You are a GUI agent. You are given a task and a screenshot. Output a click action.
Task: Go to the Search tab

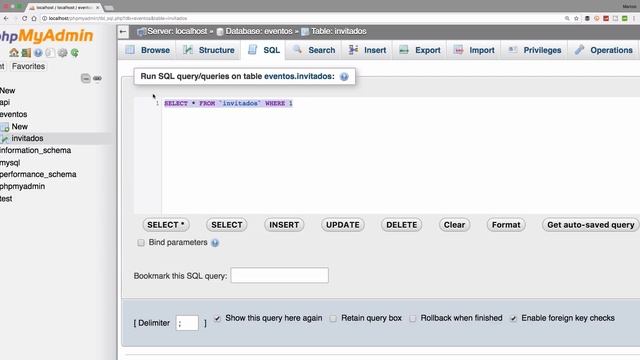point(313,50)
